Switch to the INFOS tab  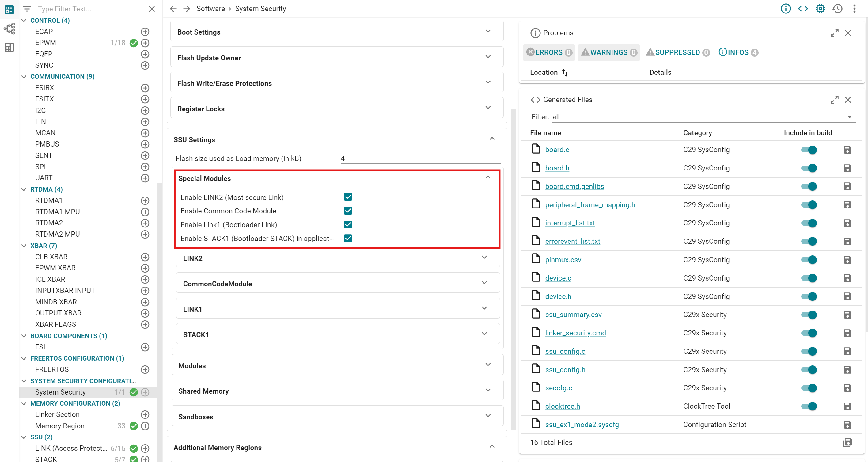pyautogui.click(x=738, y=52)
